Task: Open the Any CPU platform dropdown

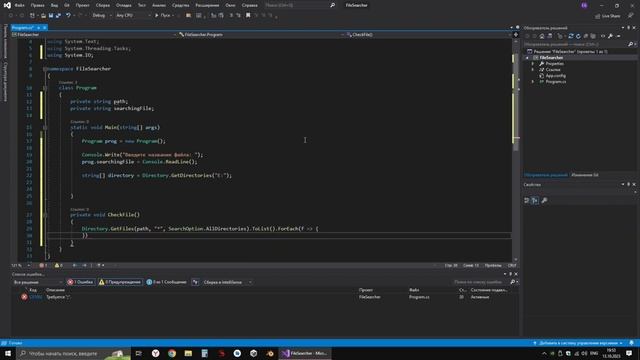Action: click(x=133, y=16)
